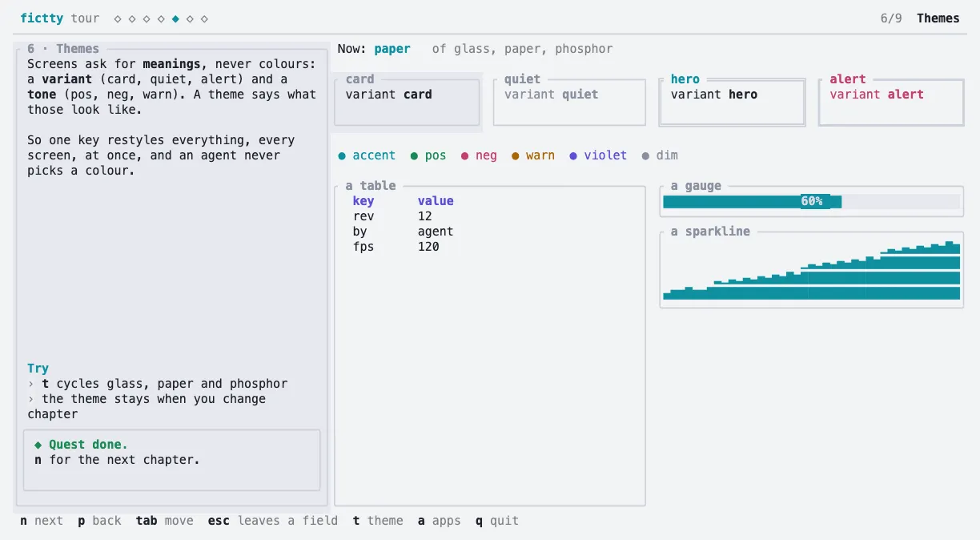Go back using footer 'p back'
This screenshot has width=980, height=540.
(99, 521)
